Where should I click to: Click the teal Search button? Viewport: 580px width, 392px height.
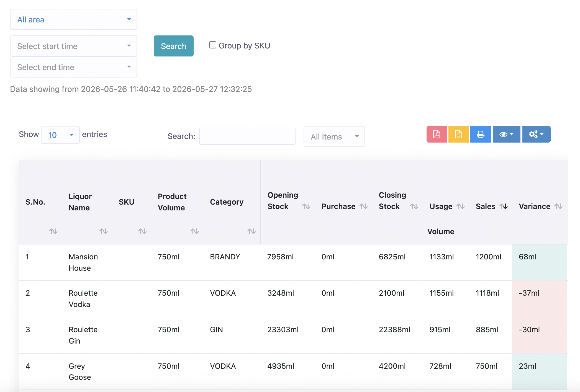coord(174,46)
